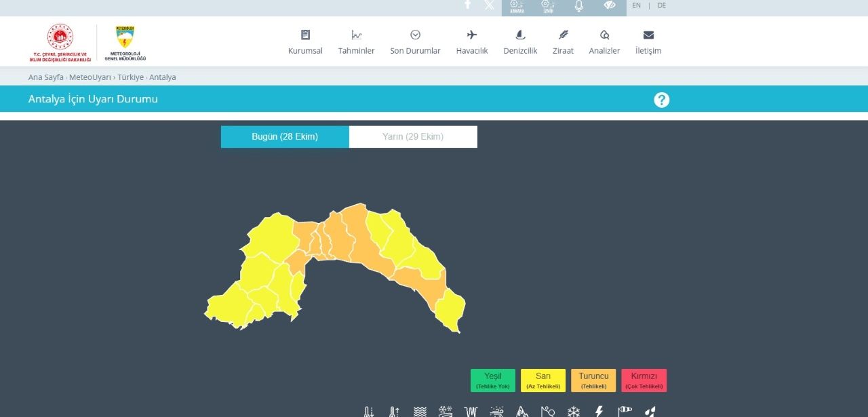Viewport: 868px width, 417px height.
Task: Select the snow-on-road icing warning icon
Action: [x=446, y=412]
